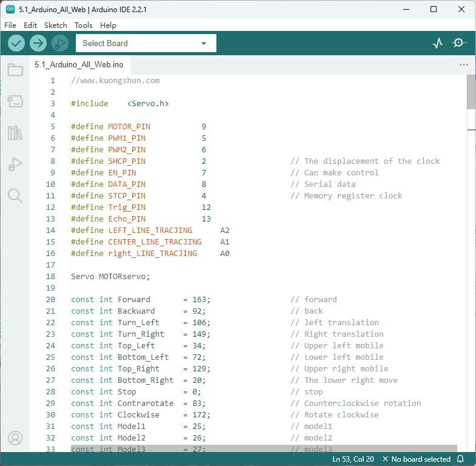Click Model2 constant name
The height and width of the screenshot is (466, 476).
point(132,438)
